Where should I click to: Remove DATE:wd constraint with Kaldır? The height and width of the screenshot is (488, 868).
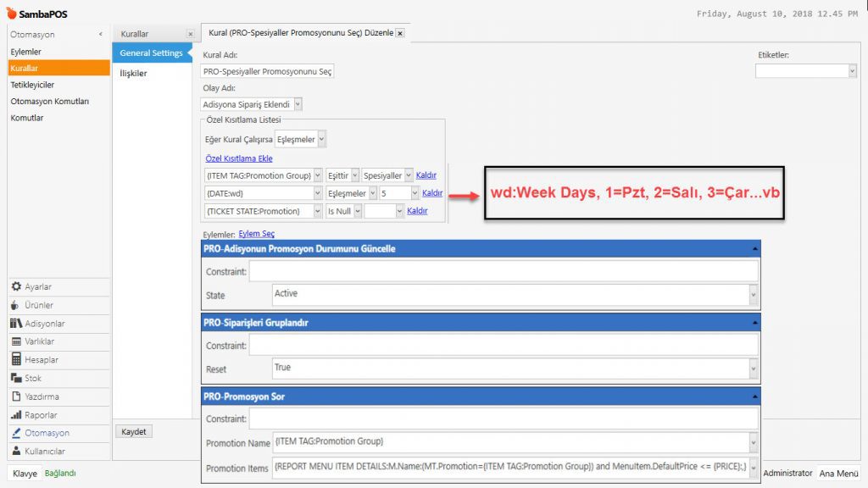[x=432, y=193]
